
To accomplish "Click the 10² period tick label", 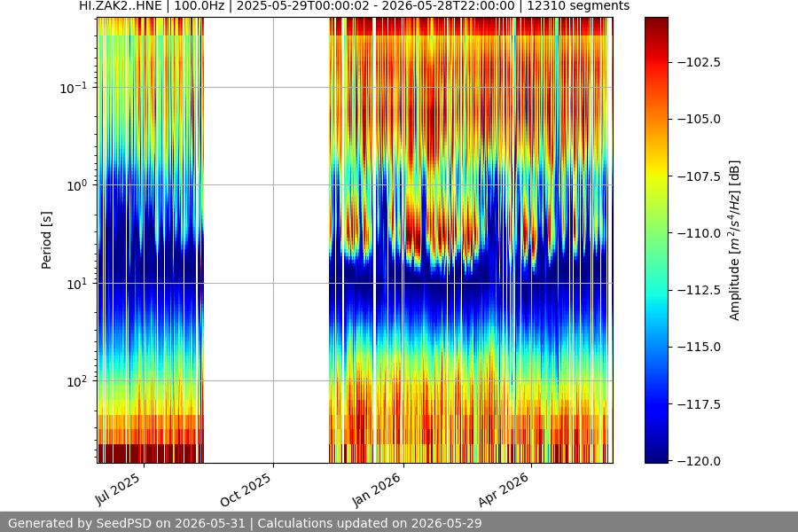I will [x=76, y=382].
